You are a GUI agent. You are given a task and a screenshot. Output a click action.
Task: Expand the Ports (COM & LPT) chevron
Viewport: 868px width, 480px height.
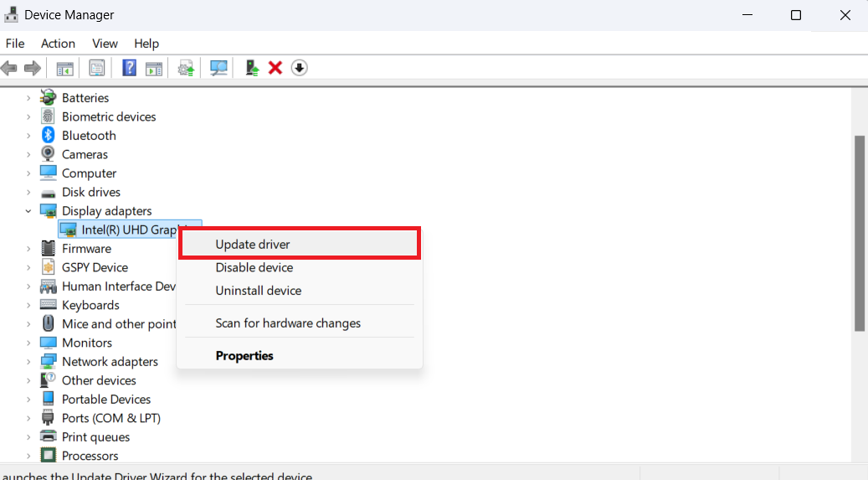(x=28, y=419)
